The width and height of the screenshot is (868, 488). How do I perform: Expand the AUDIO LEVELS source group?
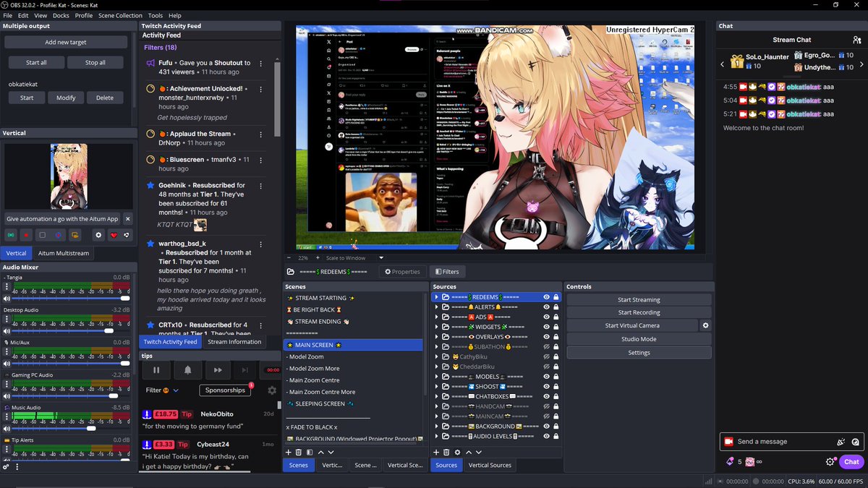(436, 437)
